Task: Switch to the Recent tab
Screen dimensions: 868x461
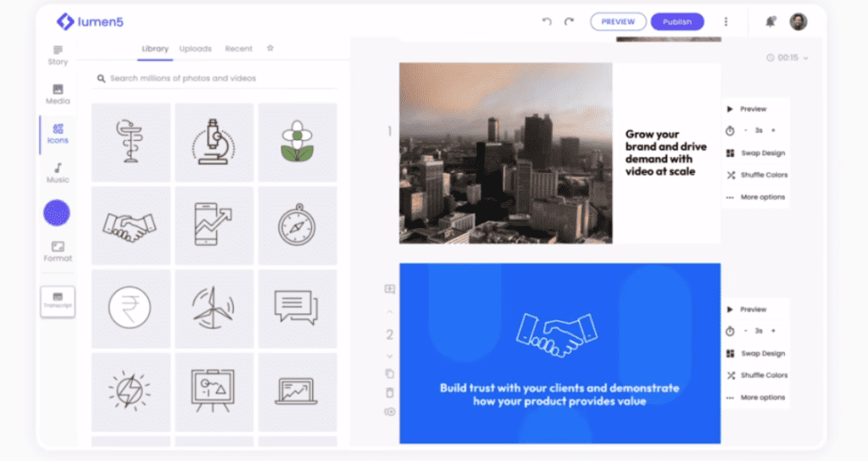Action: [x=238, y=49]
